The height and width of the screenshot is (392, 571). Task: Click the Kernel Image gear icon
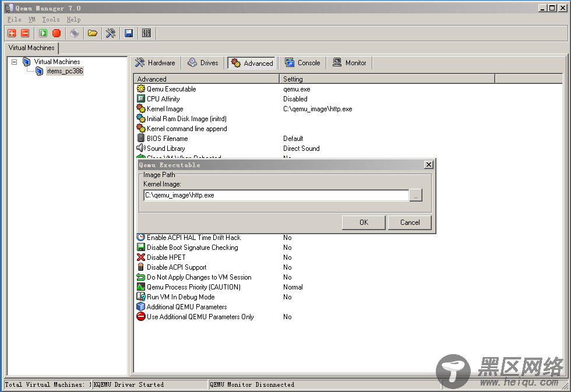point(141,108)
